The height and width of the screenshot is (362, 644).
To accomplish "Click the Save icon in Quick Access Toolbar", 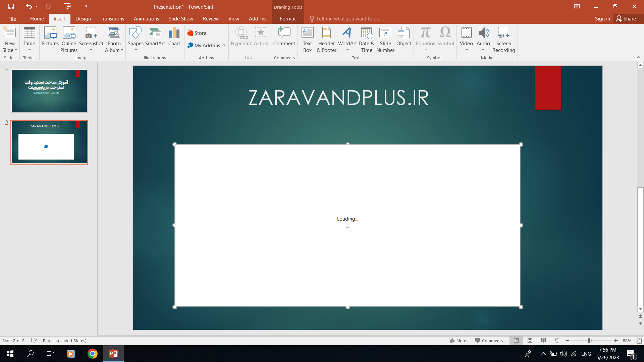I will point(11,6).
